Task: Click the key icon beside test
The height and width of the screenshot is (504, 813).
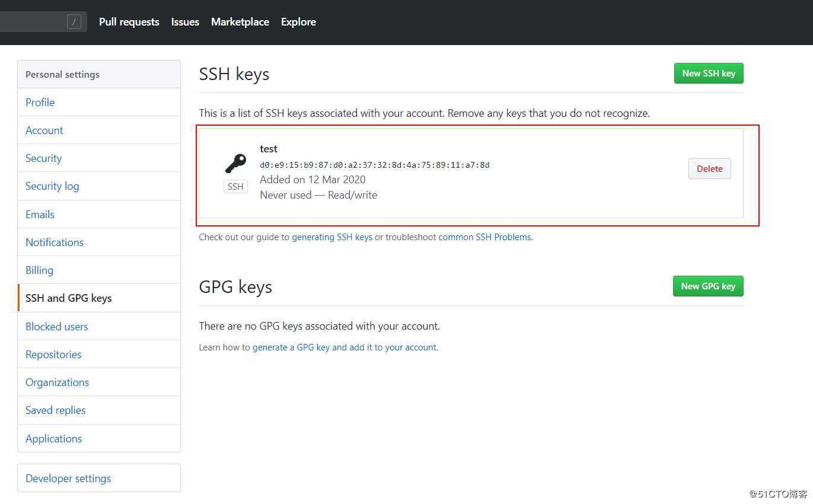Action: point(235,163)
